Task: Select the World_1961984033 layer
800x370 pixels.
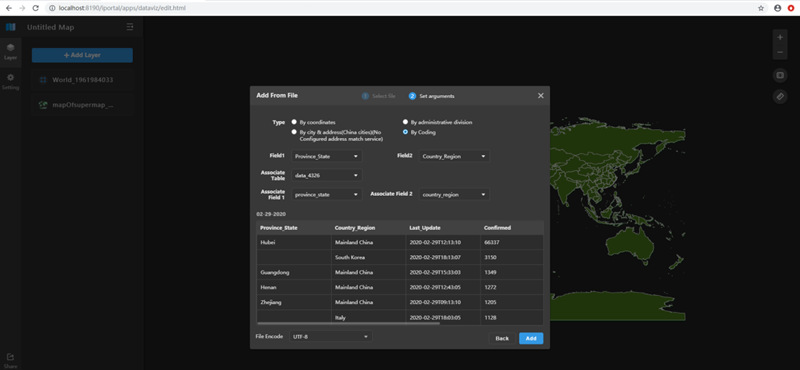Action: click(x=82, y=80)
